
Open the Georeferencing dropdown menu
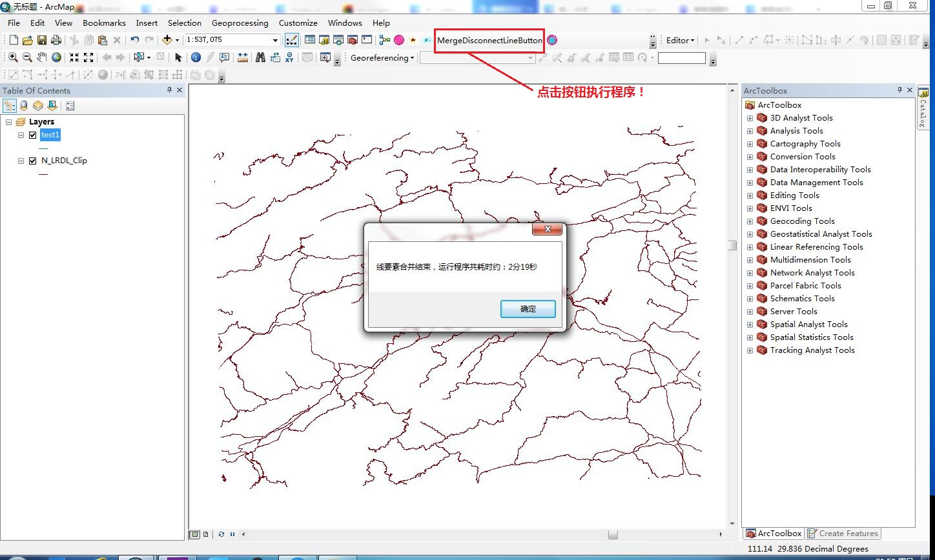point(383,57)
